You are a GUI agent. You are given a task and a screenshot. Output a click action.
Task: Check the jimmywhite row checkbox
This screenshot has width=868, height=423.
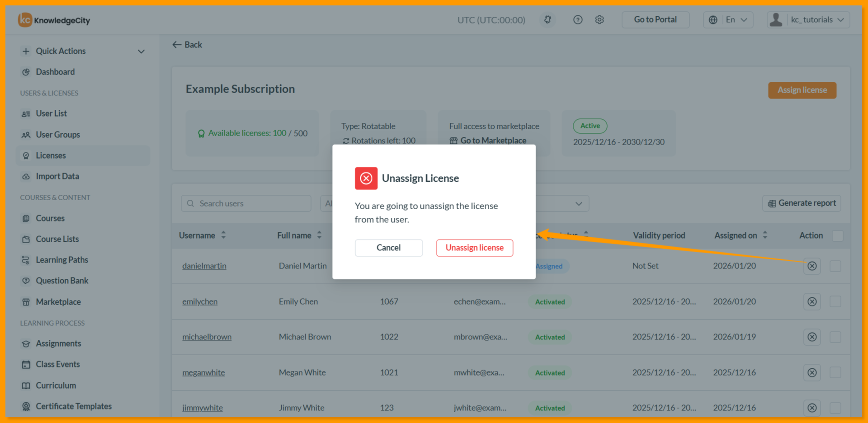[835, 408]
